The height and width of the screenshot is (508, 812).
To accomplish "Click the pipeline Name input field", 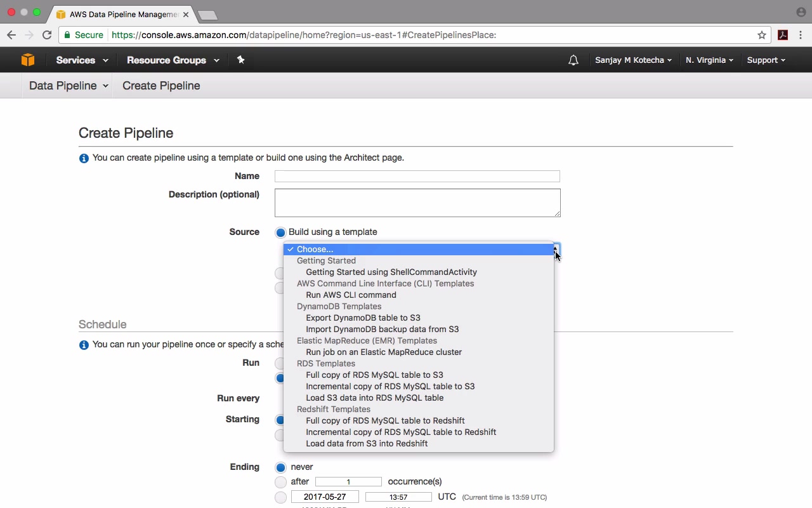I will [417, 177].
